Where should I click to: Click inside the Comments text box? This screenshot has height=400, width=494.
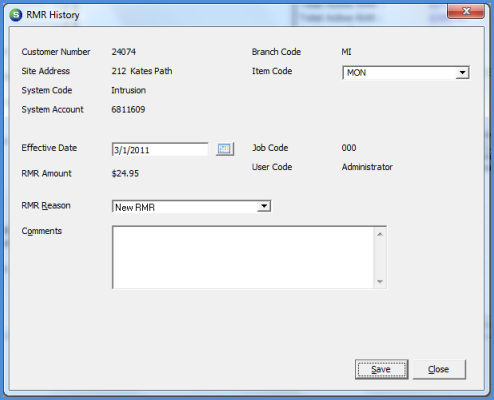tap(243, 257)
